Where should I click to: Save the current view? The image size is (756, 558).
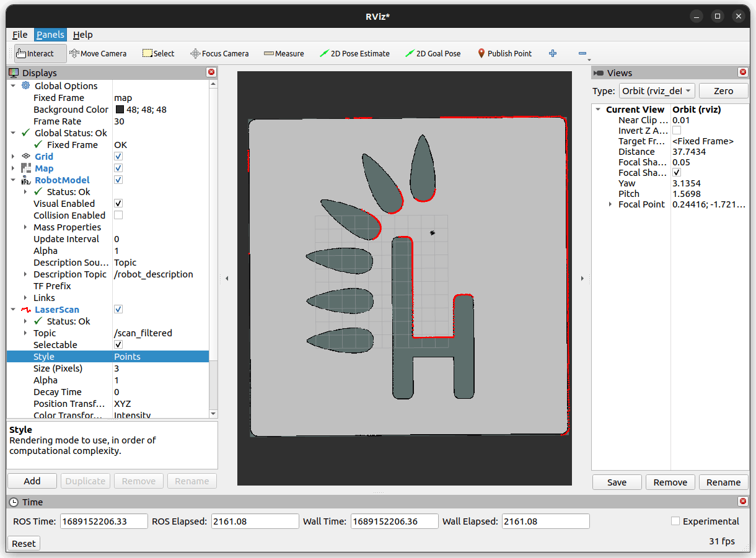[x=617, y=482]
